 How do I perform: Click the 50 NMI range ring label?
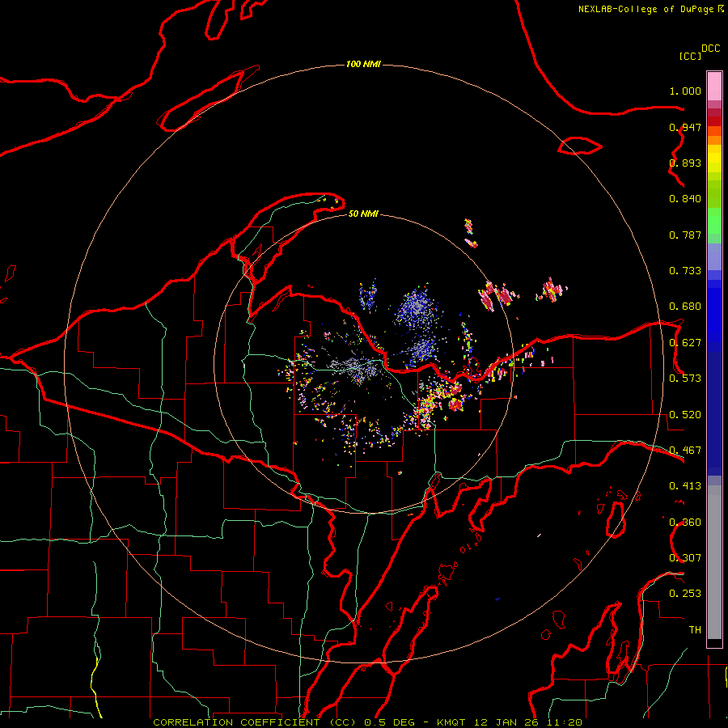(x=363, y=214)
